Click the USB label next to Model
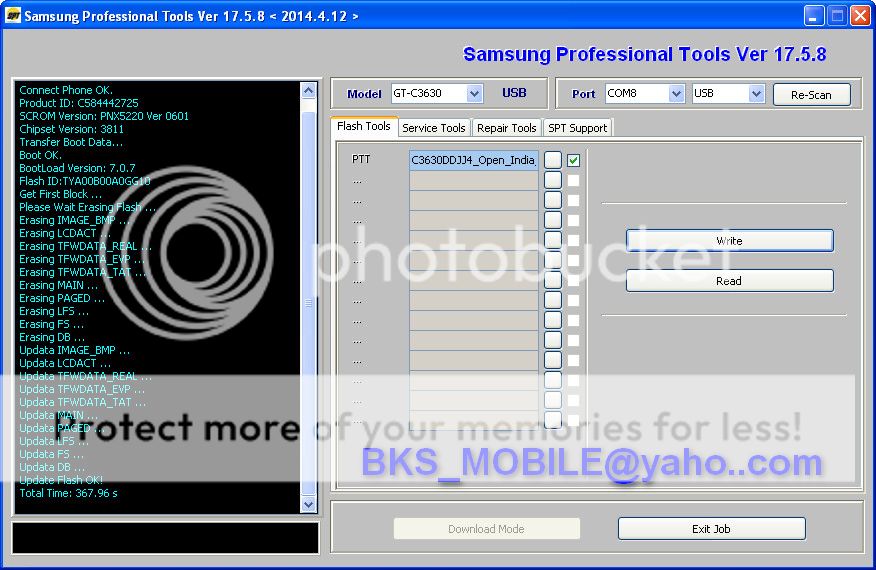The height and width of the screenshot is (570, 876). tap(514, 93)
